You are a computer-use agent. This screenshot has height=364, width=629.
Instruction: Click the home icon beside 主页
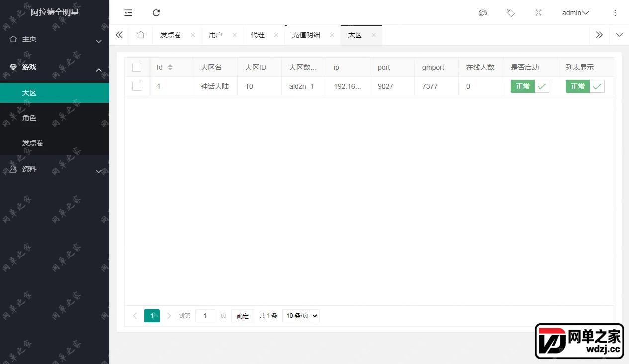(x=13, y=39)
